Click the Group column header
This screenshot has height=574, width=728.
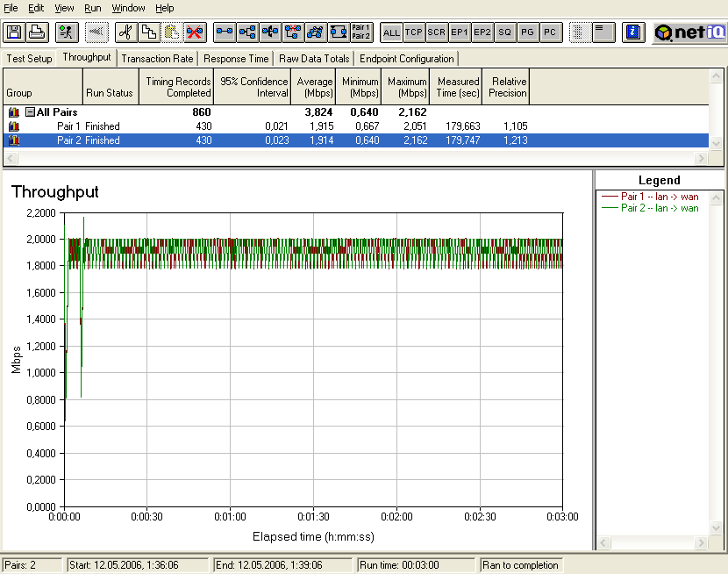[43, 86]
